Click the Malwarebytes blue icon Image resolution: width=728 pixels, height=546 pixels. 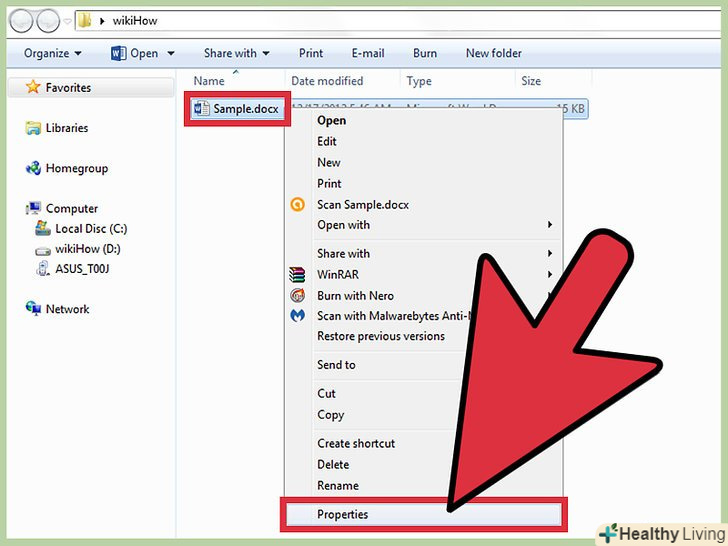click(297, 316)
